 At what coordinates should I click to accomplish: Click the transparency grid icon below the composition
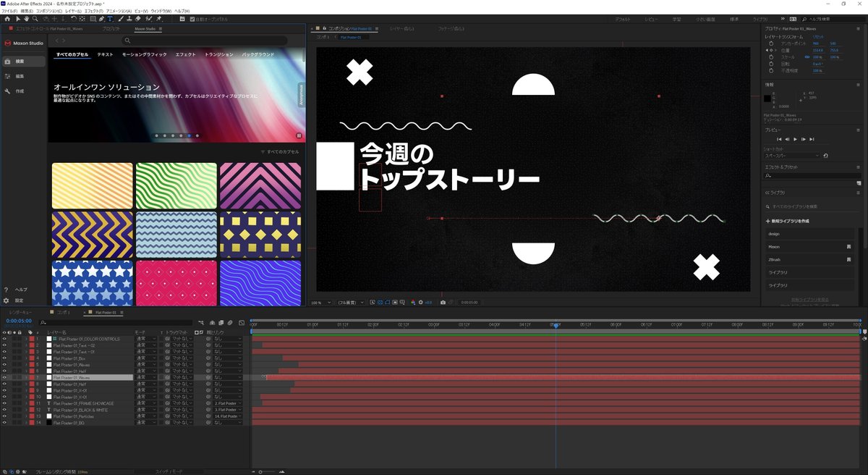(x=380, y=302)
